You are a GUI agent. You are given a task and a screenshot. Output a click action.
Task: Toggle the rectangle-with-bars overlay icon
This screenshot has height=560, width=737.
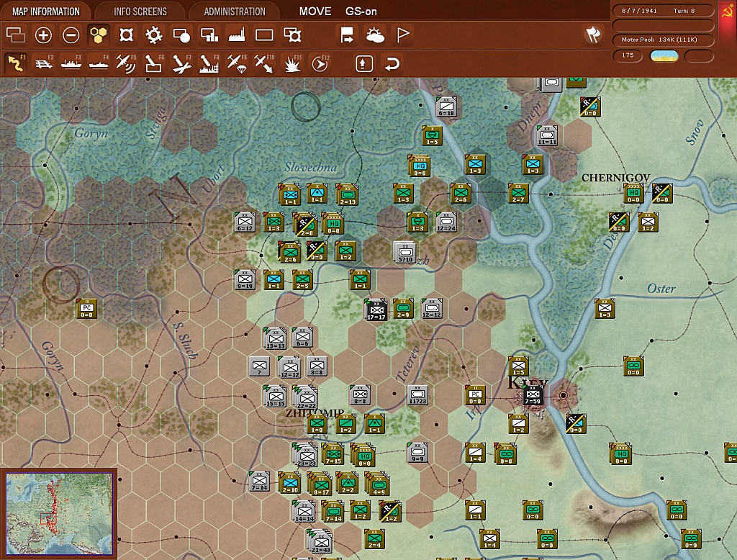(209, 35)
